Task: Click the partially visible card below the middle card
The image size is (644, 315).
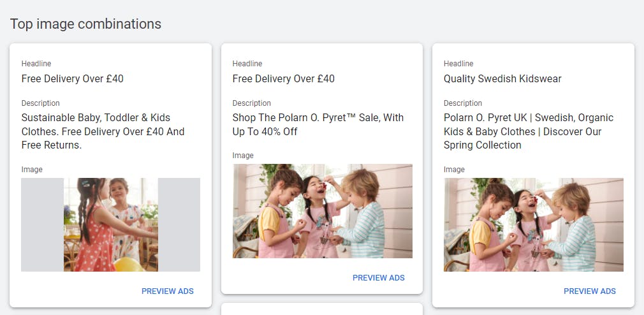Action: 322,309
